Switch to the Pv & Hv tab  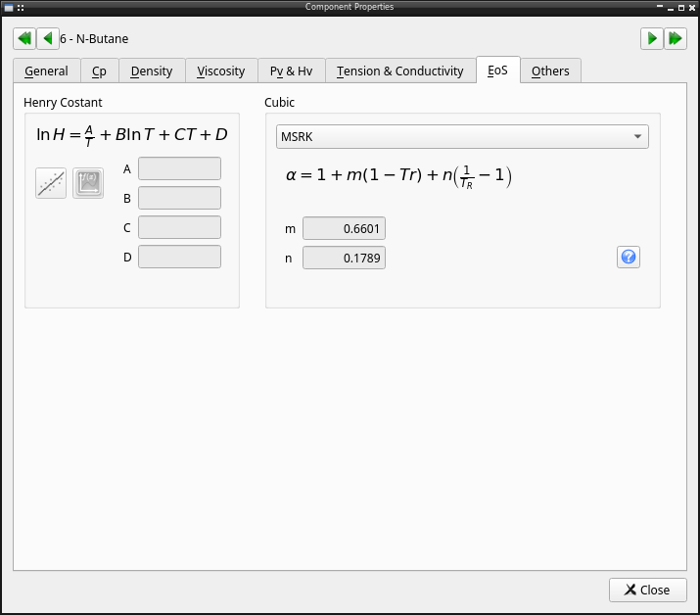click(x=292, y=71)
